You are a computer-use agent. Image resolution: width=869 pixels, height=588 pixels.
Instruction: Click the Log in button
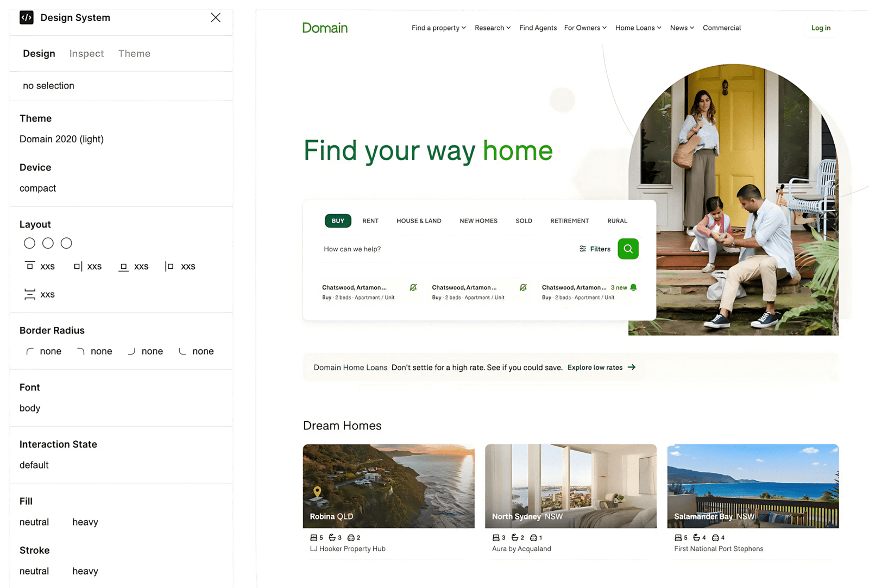pos(820,28)
